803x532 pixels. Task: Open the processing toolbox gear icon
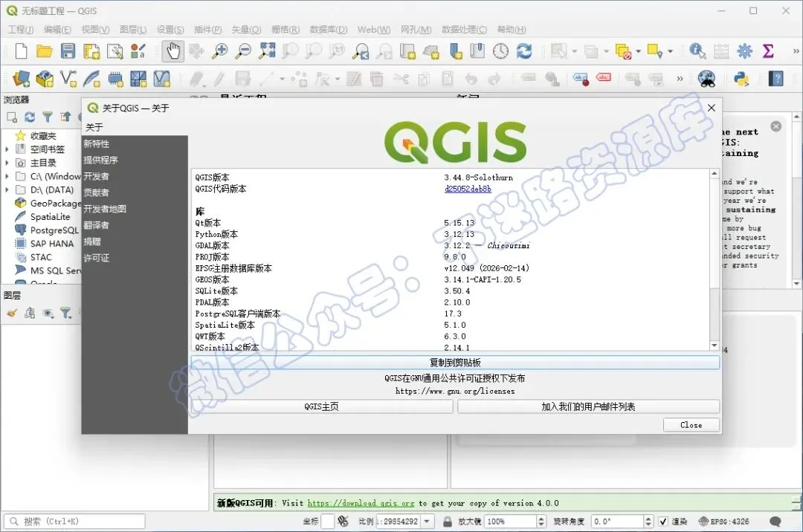tap(744, 51)
